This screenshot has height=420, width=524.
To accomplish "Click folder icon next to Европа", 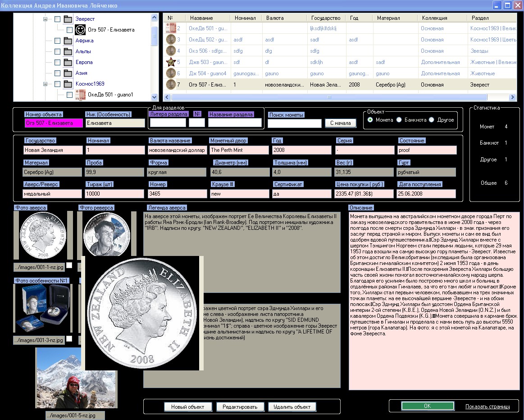I will pos(68,62).
